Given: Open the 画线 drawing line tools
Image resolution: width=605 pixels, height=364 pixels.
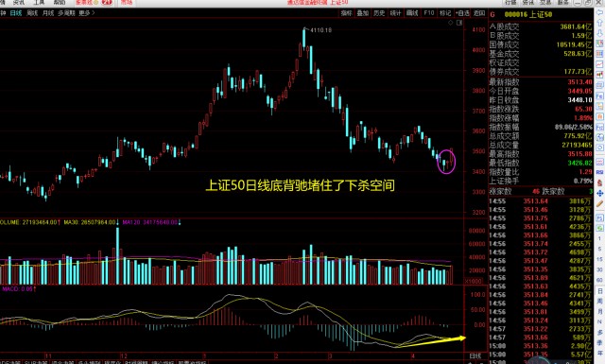Looking at the screenshot, I should 412,12.
